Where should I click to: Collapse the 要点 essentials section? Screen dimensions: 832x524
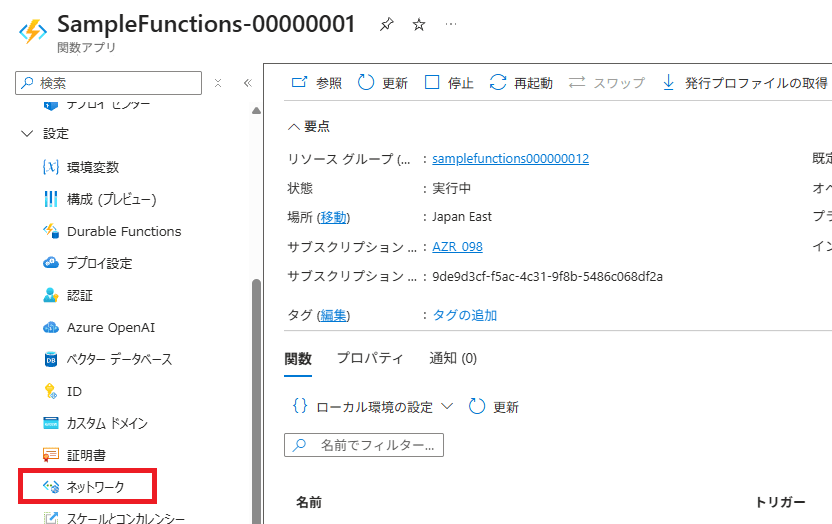pos(293,126)
